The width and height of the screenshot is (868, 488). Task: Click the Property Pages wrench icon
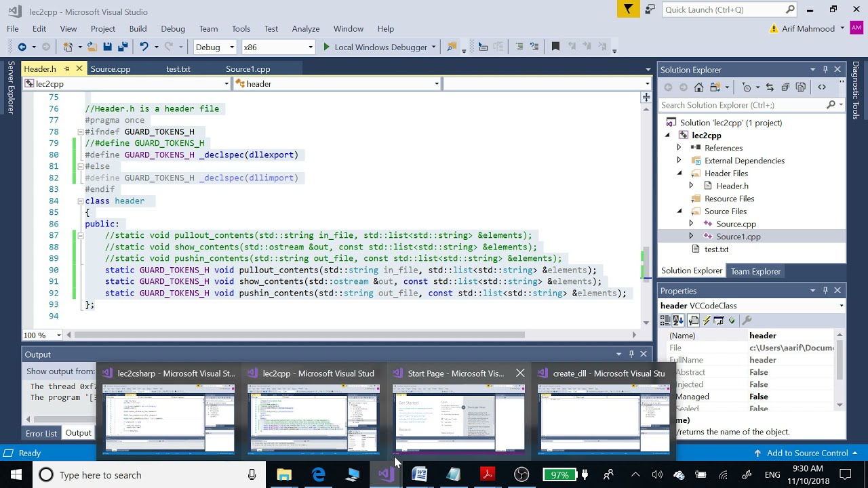(747, 321)
